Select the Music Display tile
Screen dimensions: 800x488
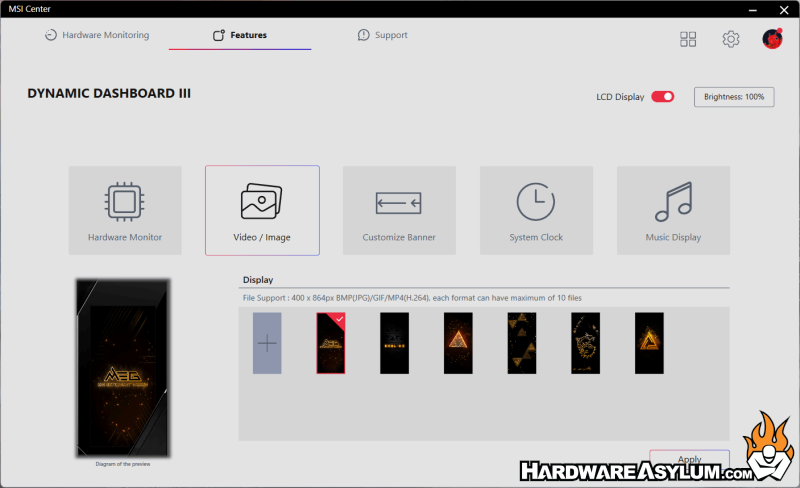(673, 210)
